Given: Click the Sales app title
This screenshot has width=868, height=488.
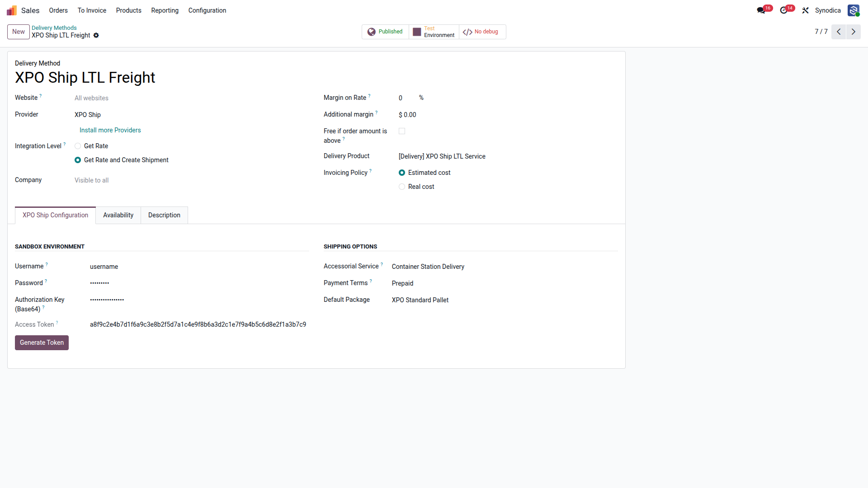Looking at the screenshot, I should (x=30, y=10).
